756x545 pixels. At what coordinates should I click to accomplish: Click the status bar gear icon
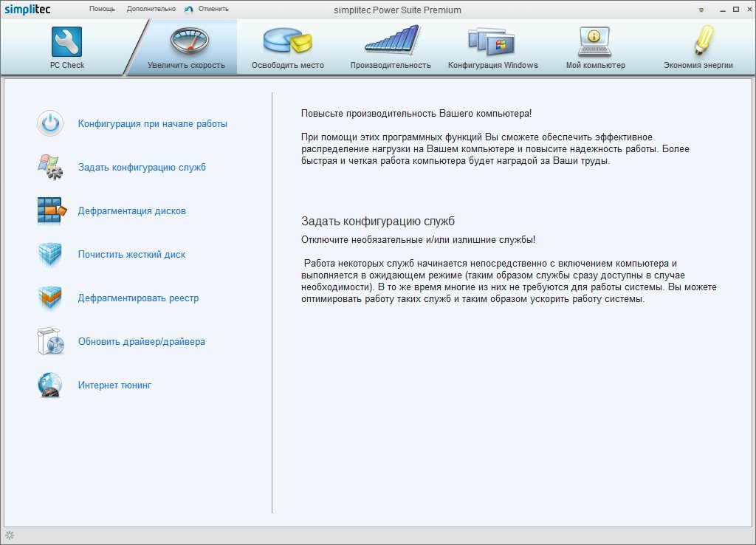pyautogui.click(x=10, y=535)
